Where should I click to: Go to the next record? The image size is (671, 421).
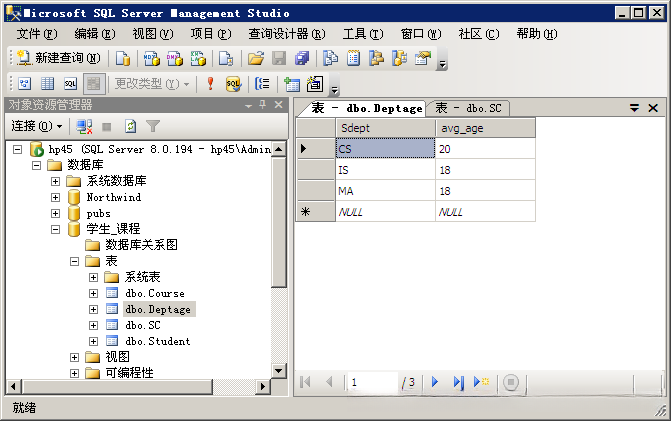coord(435,382)
